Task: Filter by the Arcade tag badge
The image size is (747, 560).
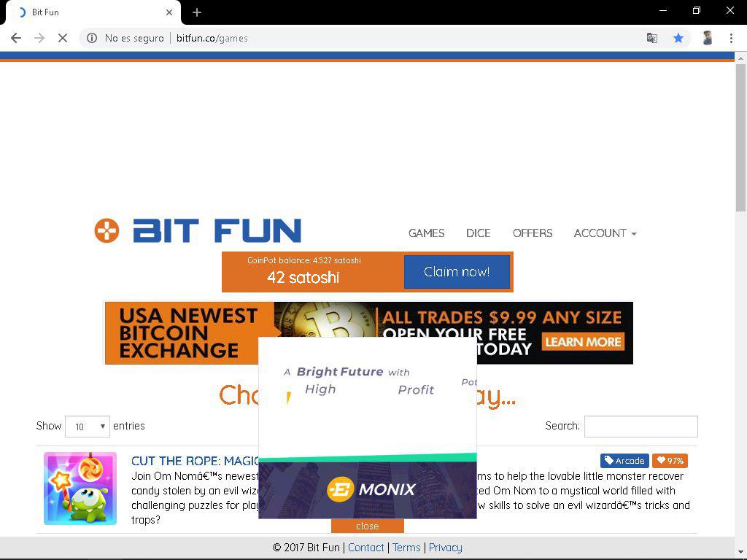Action: click(x=624, y=461)
